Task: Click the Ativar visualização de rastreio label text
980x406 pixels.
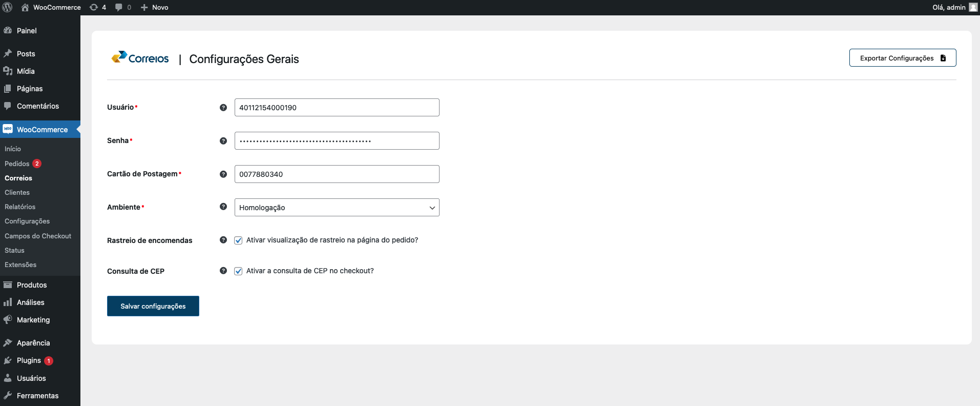Action: 332,240
